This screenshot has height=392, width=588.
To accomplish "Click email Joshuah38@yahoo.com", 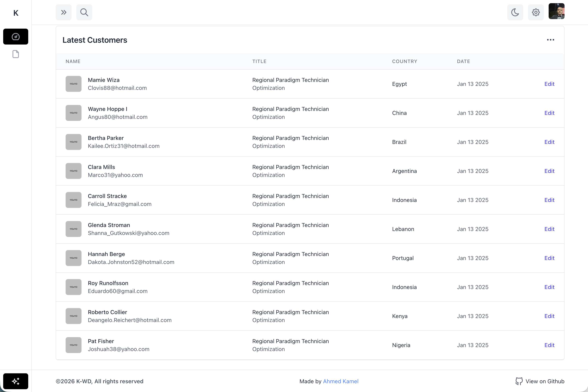I will click(x=118, y=349).
